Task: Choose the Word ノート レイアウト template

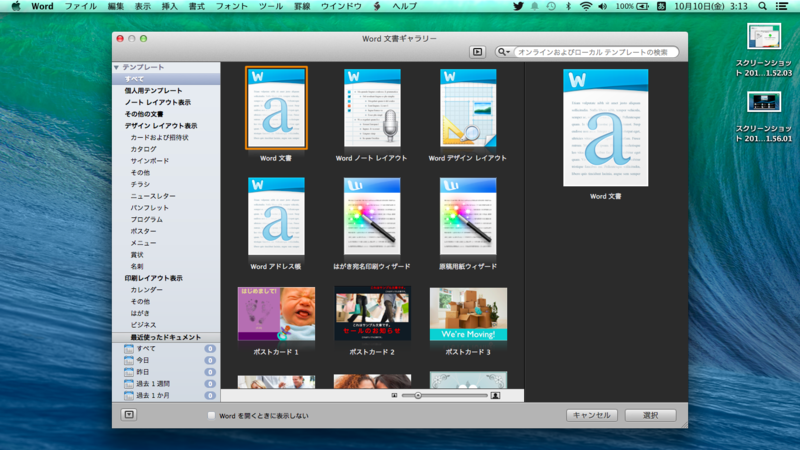Action: (x=372, y=108)
